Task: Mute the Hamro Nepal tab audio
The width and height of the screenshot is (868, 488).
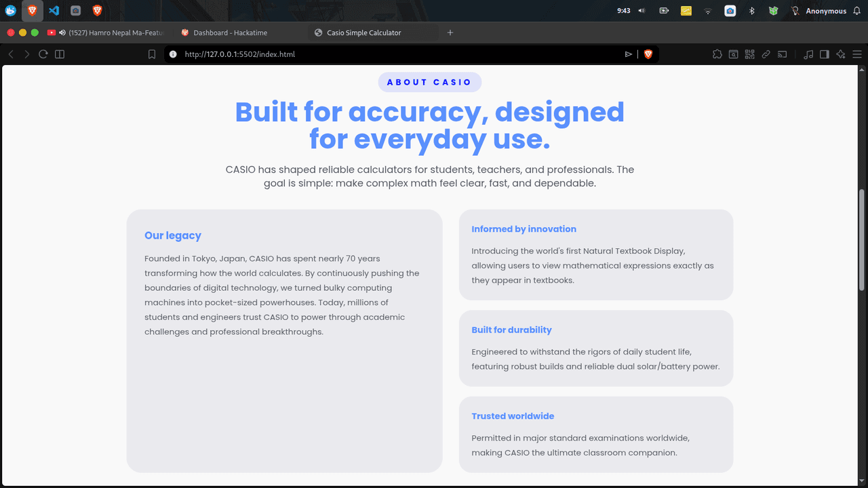Action: coord(62,33)
